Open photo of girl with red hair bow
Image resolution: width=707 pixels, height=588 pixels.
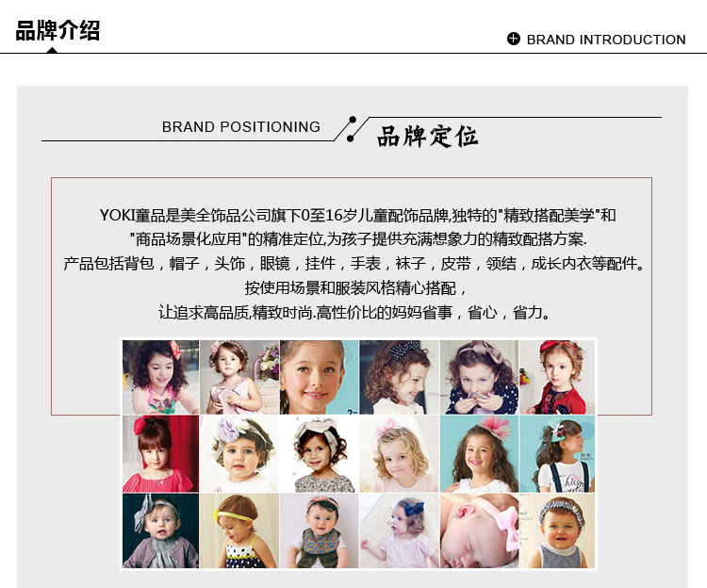click(x=160, y=377)
